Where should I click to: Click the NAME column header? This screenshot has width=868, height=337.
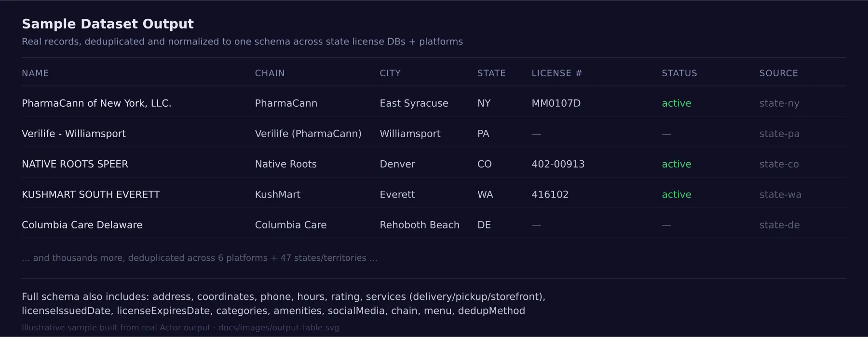[x=35, y=73]
